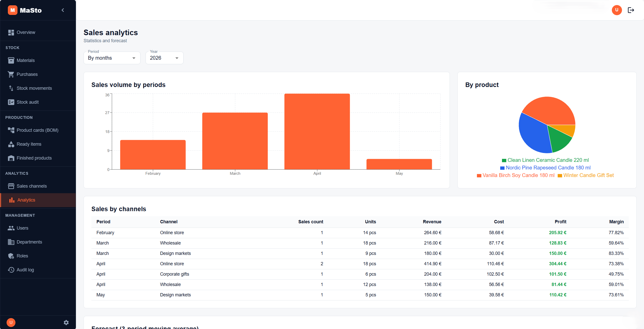Click the Stock audit checklist icon

[x=11, y=102]
